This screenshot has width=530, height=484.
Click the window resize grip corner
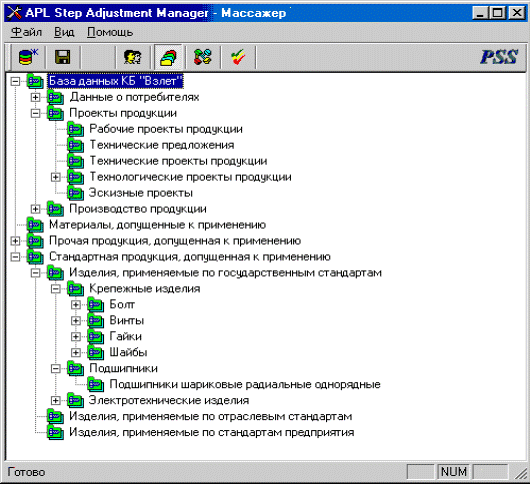coord(521,473)
